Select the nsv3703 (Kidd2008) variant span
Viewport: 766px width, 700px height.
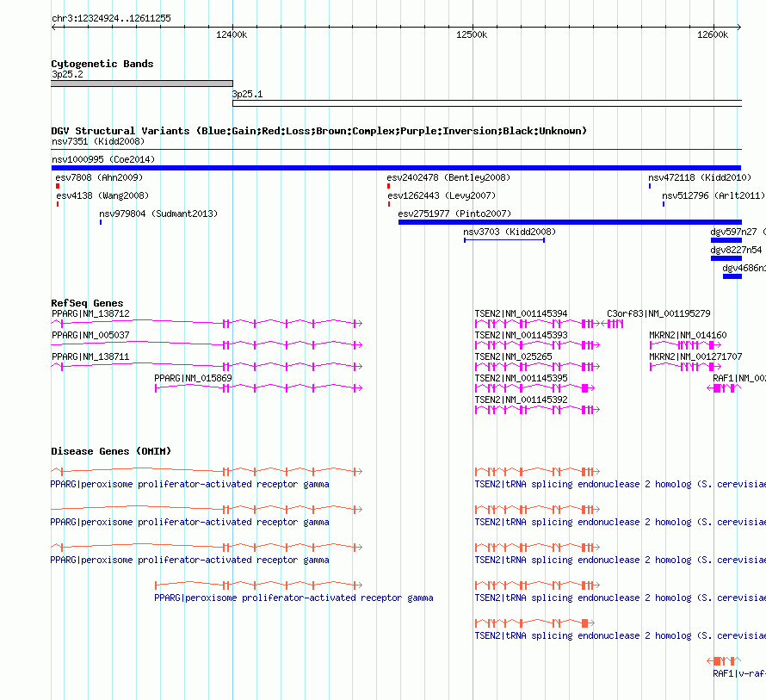(x=504, y=240)
